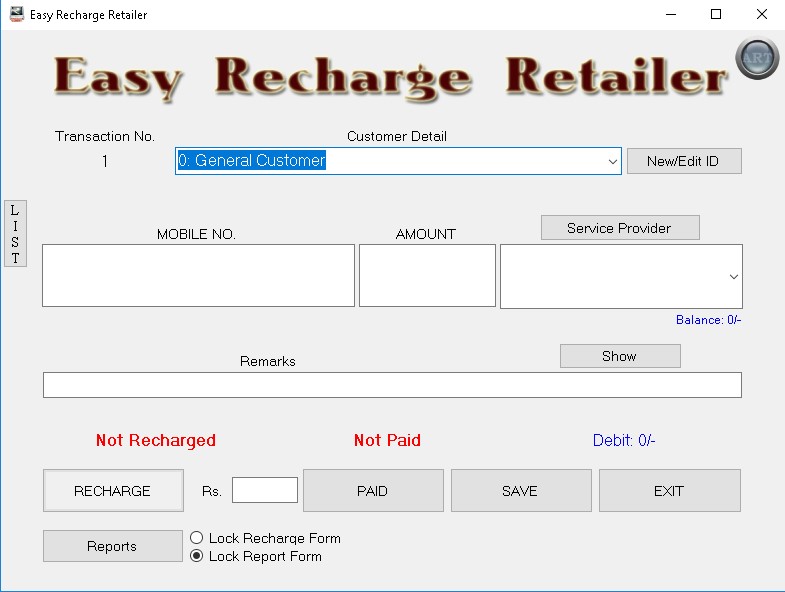Close the Easy Recharge Retailer window
The width and height of the screenshot is (785, 592).
click(761, 15)
